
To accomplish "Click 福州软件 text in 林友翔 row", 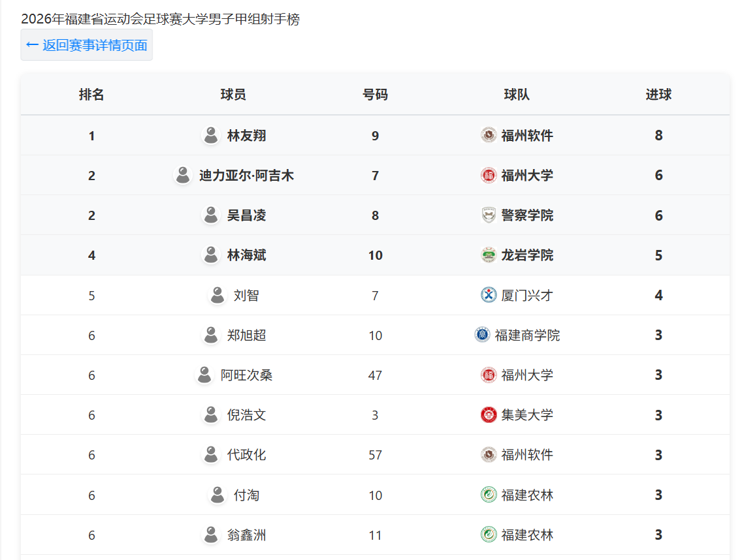I will 527,136.
